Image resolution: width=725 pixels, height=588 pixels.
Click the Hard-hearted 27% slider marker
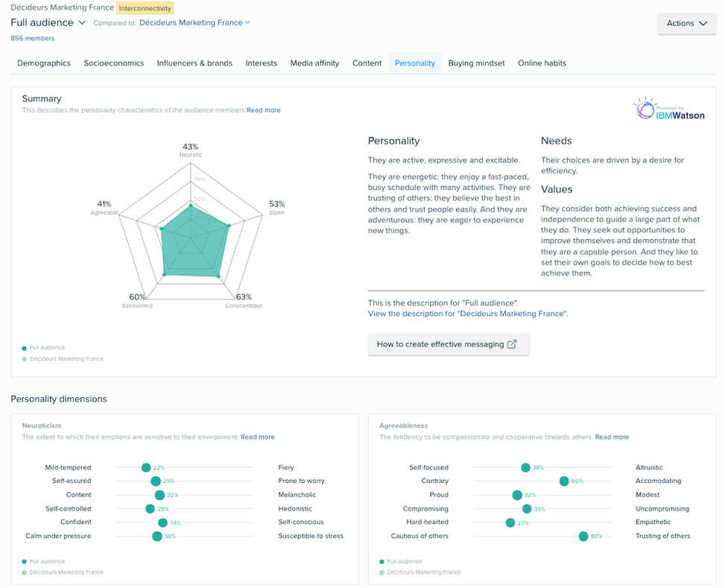510,522
